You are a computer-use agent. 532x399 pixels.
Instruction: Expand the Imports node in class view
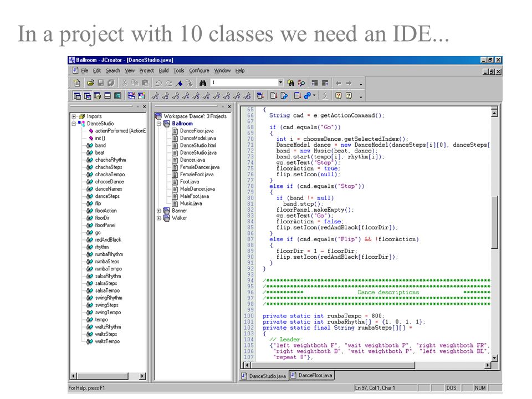tap(74, 116)
